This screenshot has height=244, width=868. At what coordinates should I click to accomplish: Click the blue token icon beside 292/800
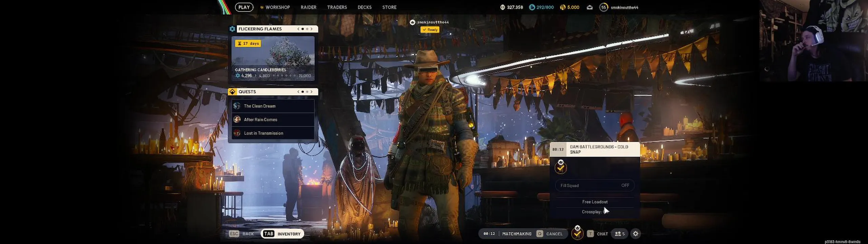pyautogui.click(x=532, y=7)
